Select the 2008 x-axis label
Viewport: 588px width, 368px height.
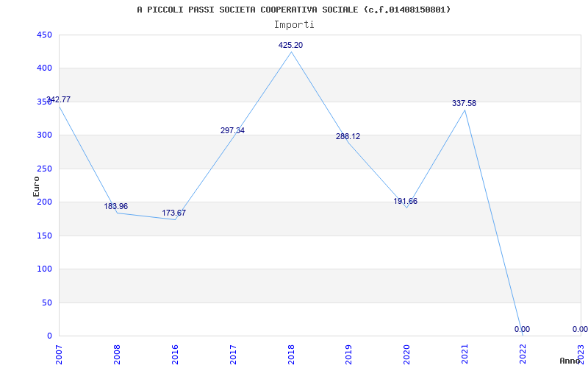[117, 355]
